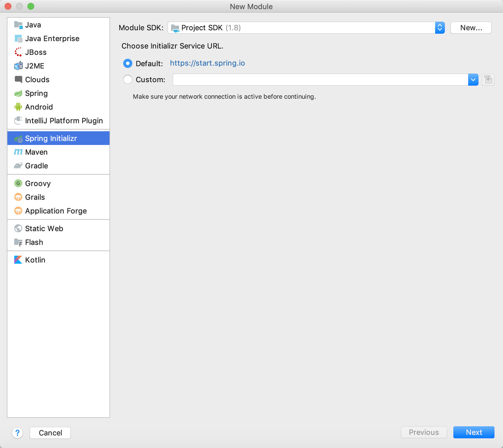The width and height of the screenshot is (503, 448).
Task: Click the JBoss red dots icon
Action: [18, 52]
